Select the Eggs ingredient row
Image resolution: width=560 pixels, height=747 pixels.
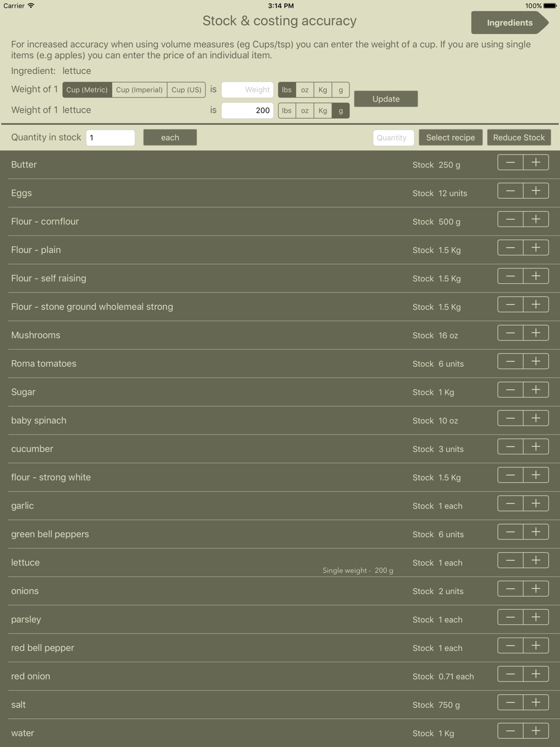(280, 193)
